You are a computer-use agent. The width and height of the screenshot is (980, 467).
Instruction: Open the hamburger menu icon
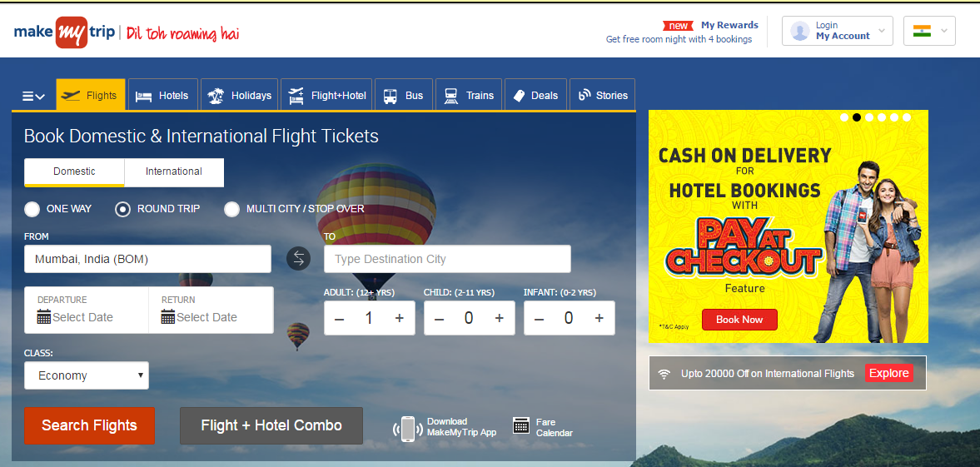33,96
